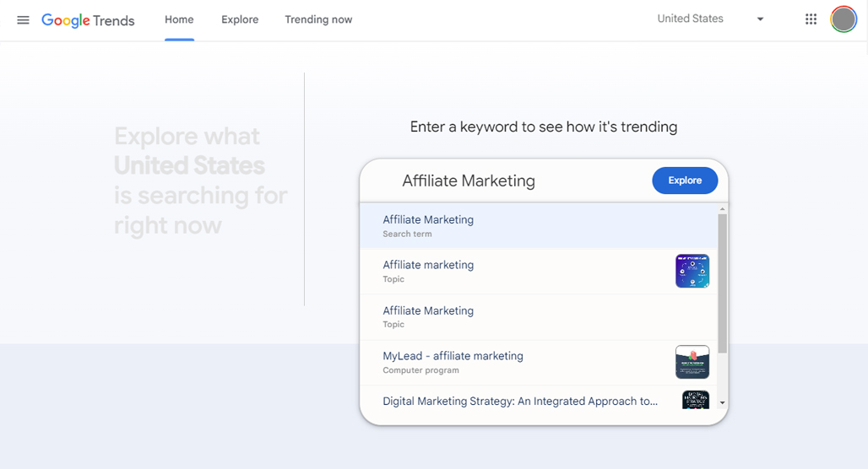Screen dimensions: 868x469
Task: Select Affiliate Marketing search term suggestion
Action: click(x=538, y=226)
